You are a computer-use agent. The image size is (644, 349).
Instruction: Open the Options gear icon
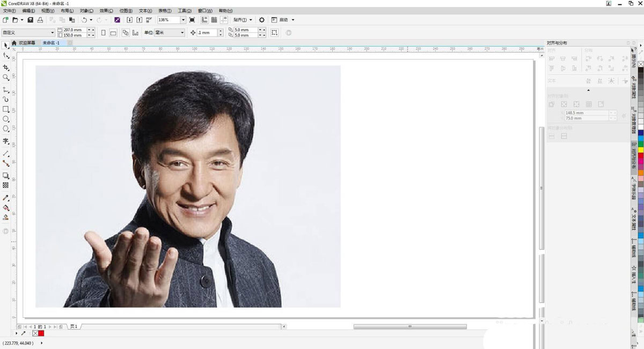point(262,20)
